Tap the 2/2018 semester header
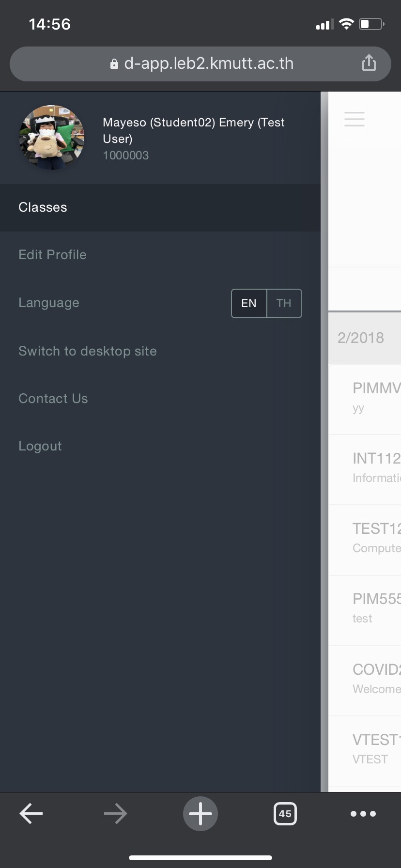This screenshot has width=401, height=868. (x=365, y=338)
